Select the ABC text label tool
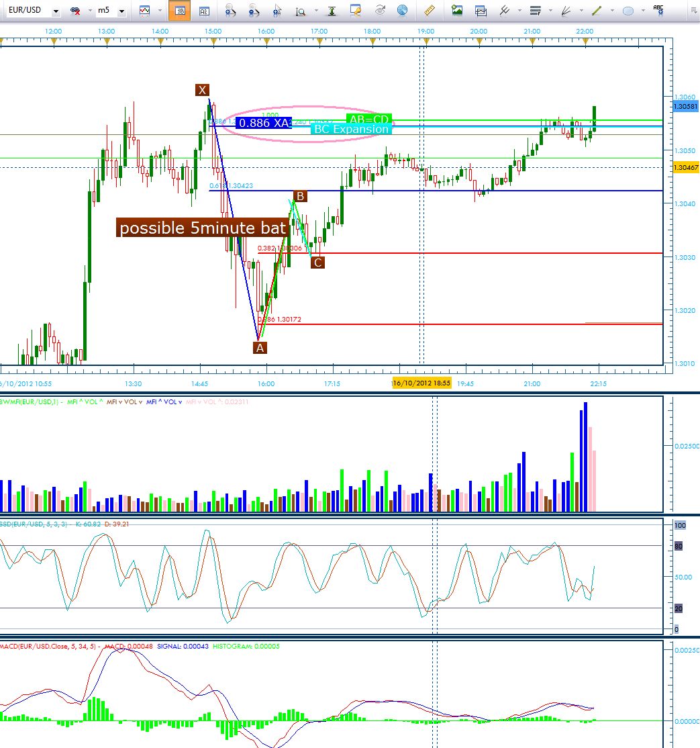Viewport: 700px width, 748px height. pos(658,10)
